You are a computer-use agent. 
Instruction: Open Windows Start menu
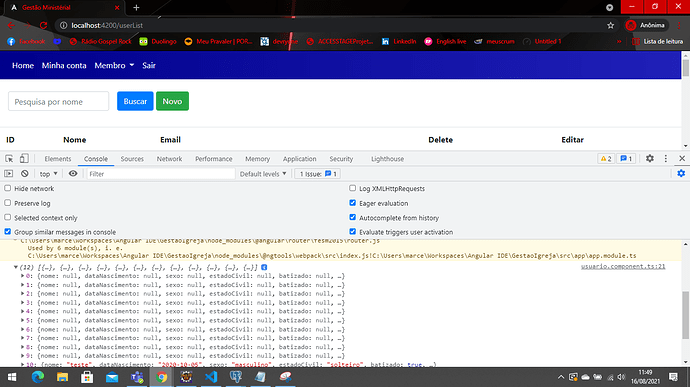pyautogui.click(x=12, y=377)
